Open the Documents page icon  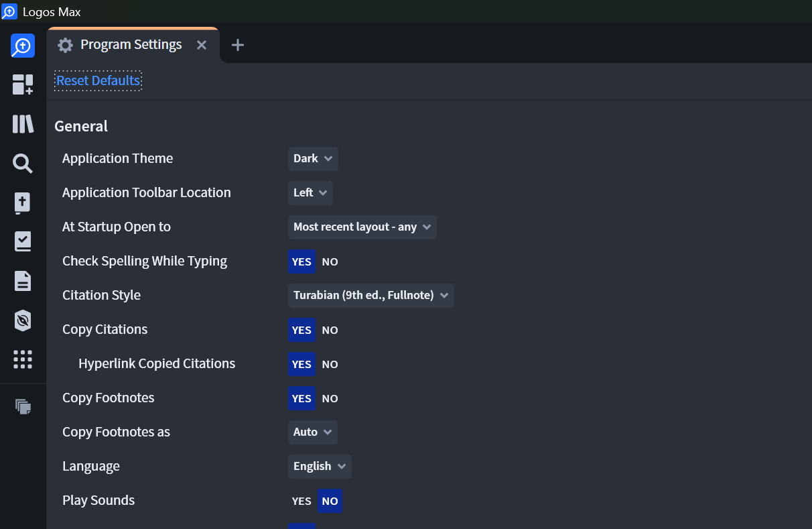point(23,281)
